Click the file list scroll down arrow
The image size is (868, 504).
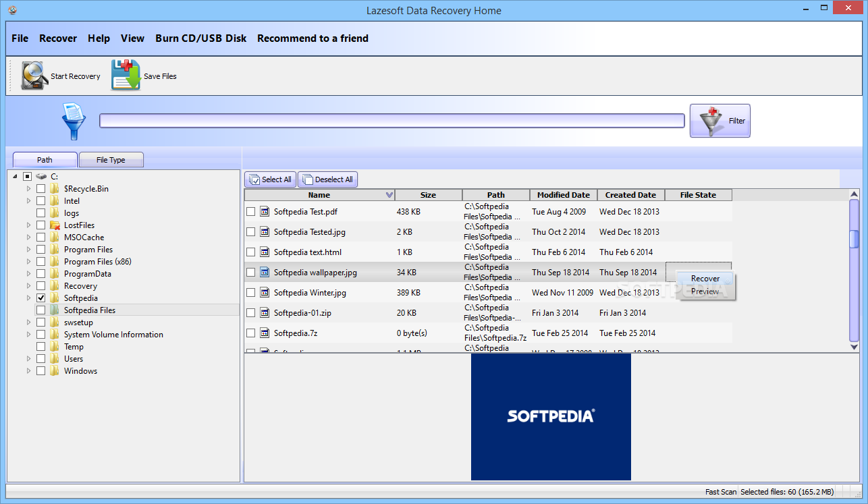[854, 346]
